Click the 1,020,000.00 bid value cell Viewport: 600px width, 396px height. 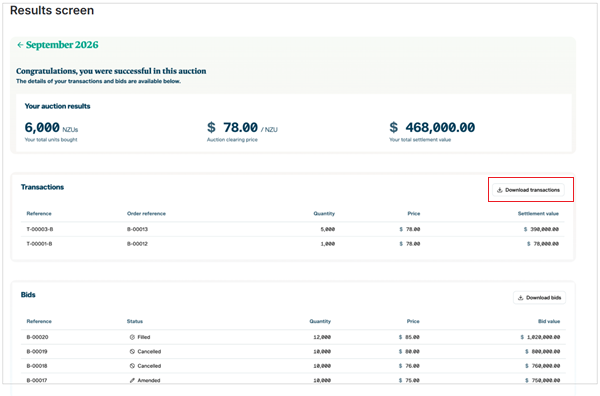540,337
